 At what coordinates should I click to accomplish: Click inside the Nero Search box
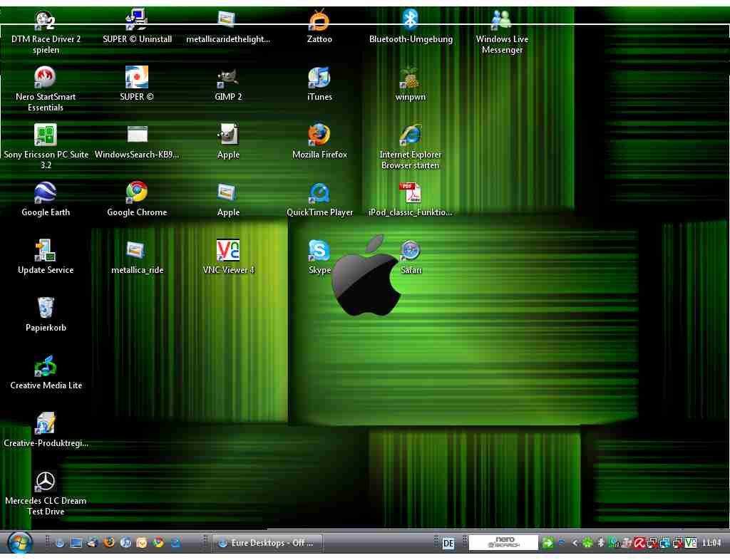[503, 542]
